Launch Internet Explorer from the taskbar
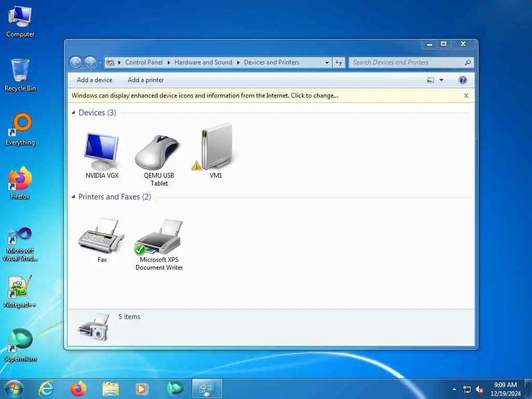The image size is (532, 399). [x=46, y=389]
